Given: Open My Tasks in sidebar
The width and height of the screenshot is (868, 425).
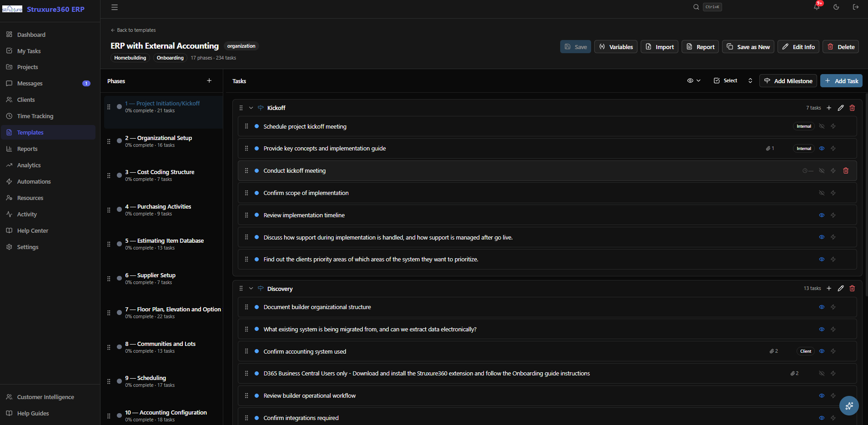Looking at the screenshot, I should pyautogui.click(x=48, y=51).
